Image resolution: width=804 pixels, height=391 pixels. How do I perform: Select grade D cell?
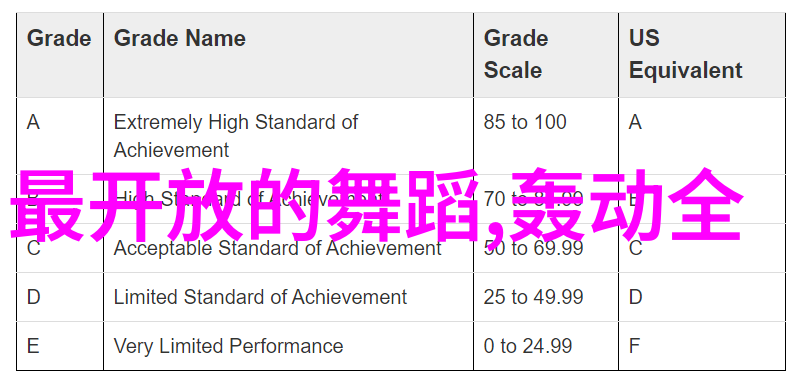(59, 297)
